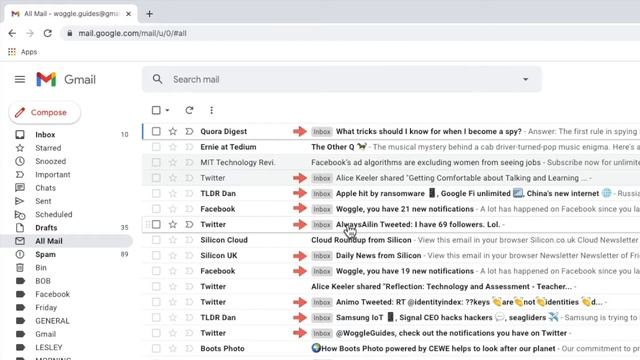Open the Sent folder link
This screenshot has height=360, width=640.
click(43, 201)
